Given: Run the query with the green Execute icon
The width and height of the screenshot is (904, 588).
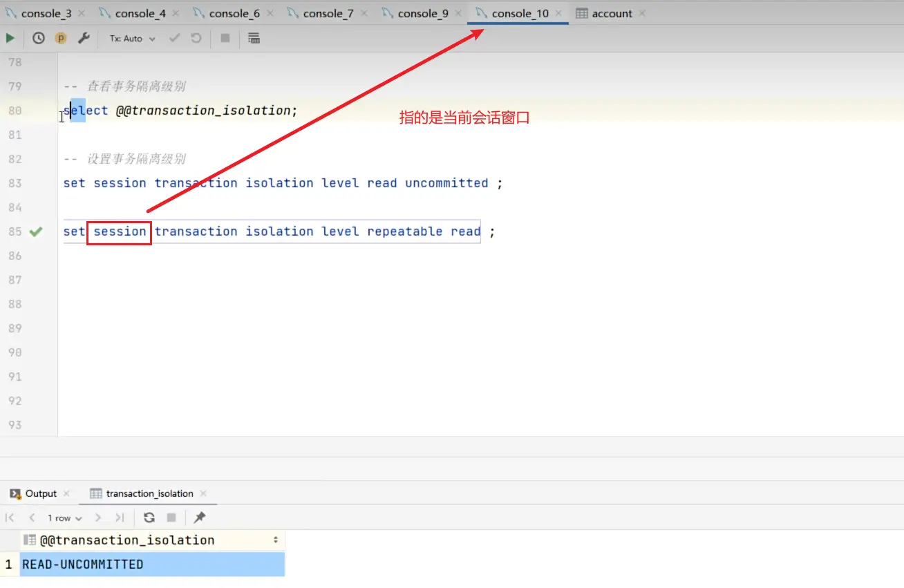Looking at the screenshot, I should (x=10, y=38).
